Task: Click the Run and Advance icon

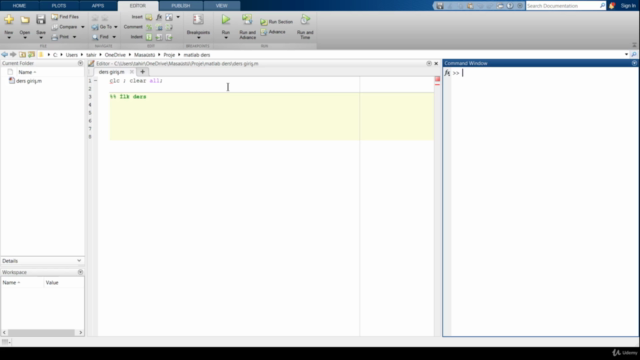Action: [247, 20]
